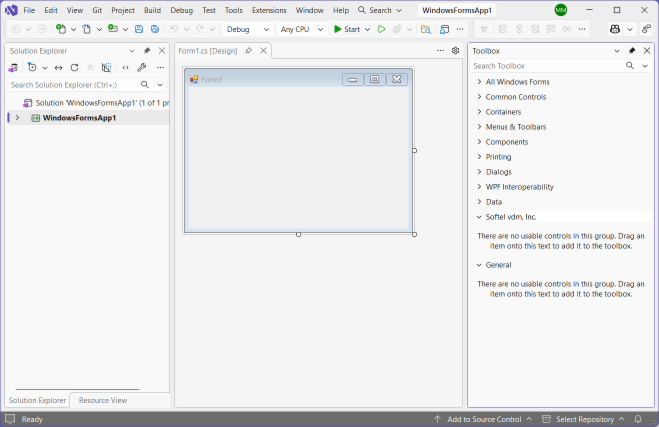659x427 pixels.
Task: Click Select Repository in the status bar
Action: [x=584, y=419]
